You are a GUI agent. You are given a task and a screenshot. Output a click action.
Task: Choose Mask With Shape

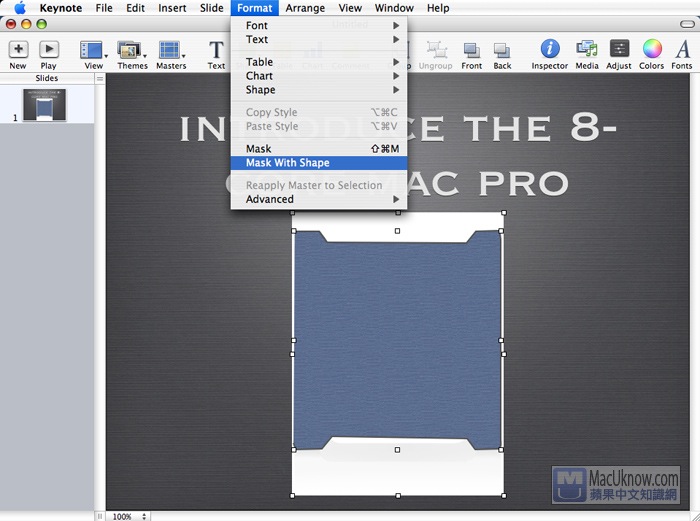pyautogui.click(x=319, y=163)
